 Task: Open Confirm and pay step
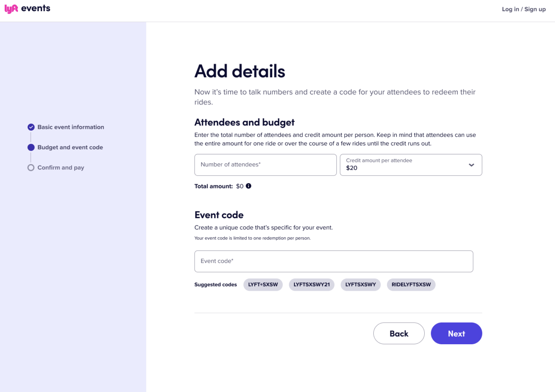[x=61, y=168]
